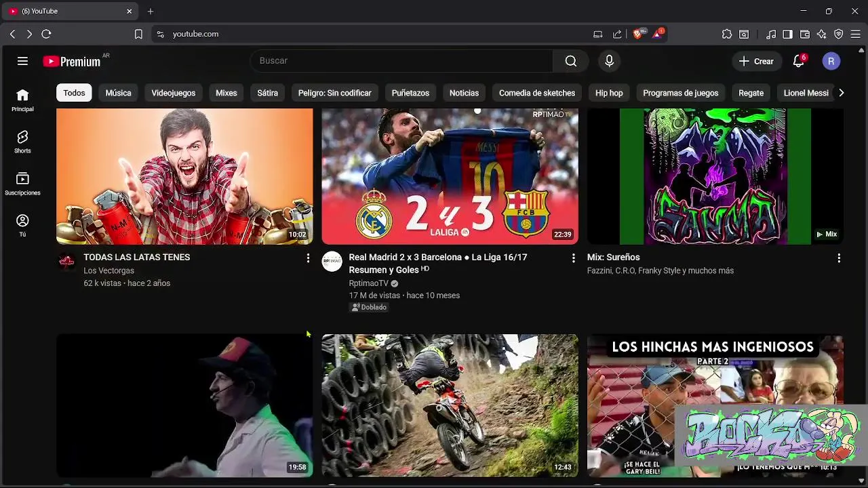Open the account avatar menu
868x488 pixels.
tap(831, 61)
